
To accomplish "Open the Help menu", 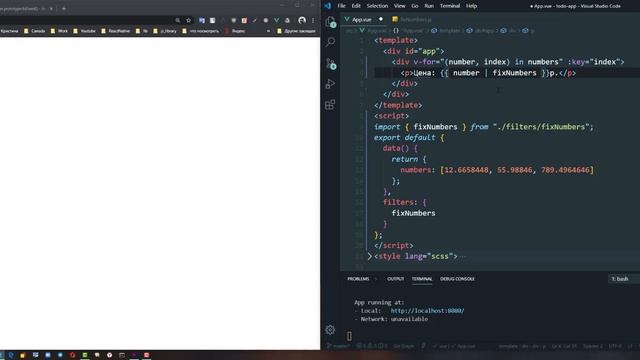I will tap(471, 6).
